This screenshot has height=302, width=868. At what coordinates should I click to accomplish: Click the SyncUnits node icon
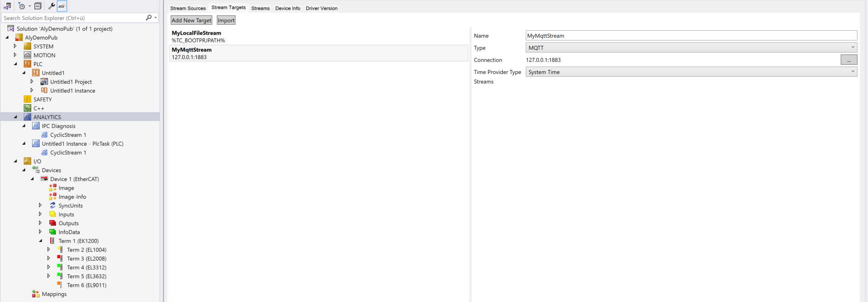[x=53, y=205]
